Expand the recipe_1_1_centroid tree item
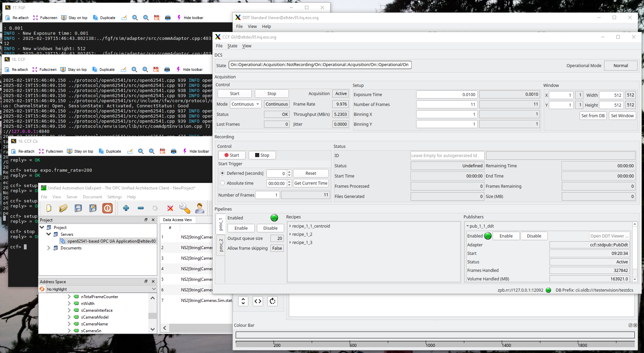This screenshot has width=644, height=353. (290, 226)
